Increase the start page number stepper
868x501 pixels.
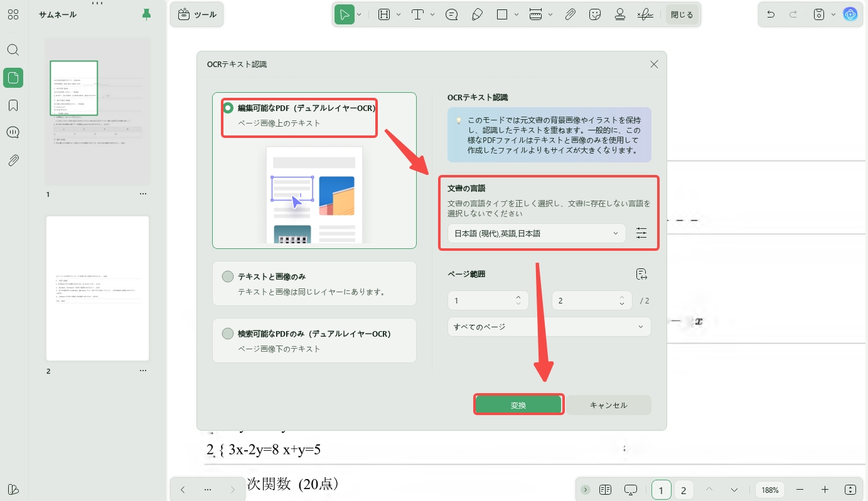click(518, 297)
